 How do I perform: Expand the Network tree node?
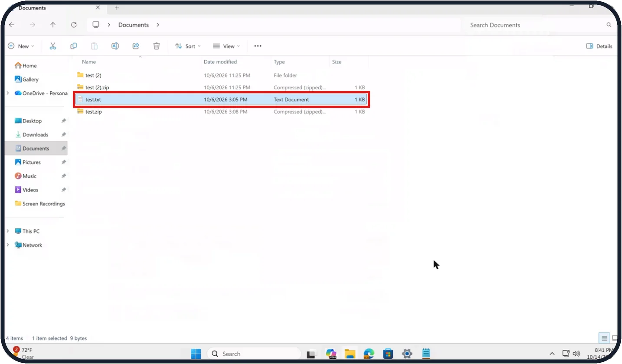point(8,245)
